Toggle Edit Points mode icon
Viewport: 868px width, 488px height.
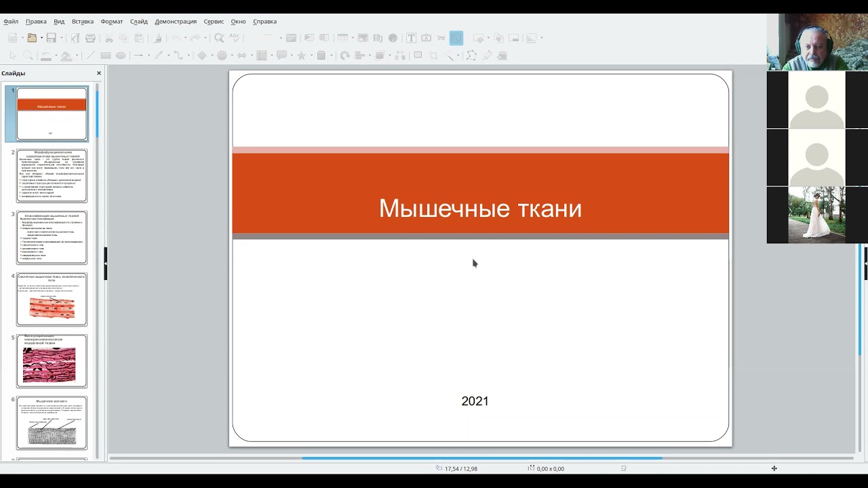pos(471,56)
